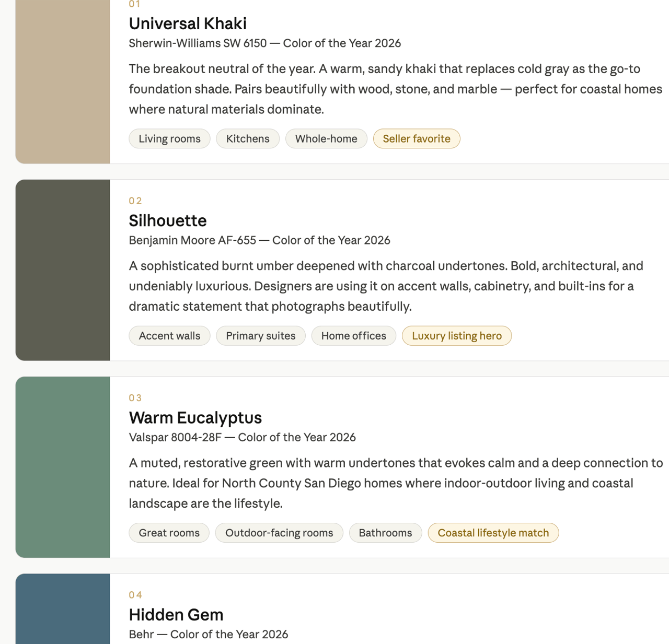Select the dark charcoal Silhouette swatch
Image resolution: width=669 pixels, height=644 pixels.
(63, 270)
